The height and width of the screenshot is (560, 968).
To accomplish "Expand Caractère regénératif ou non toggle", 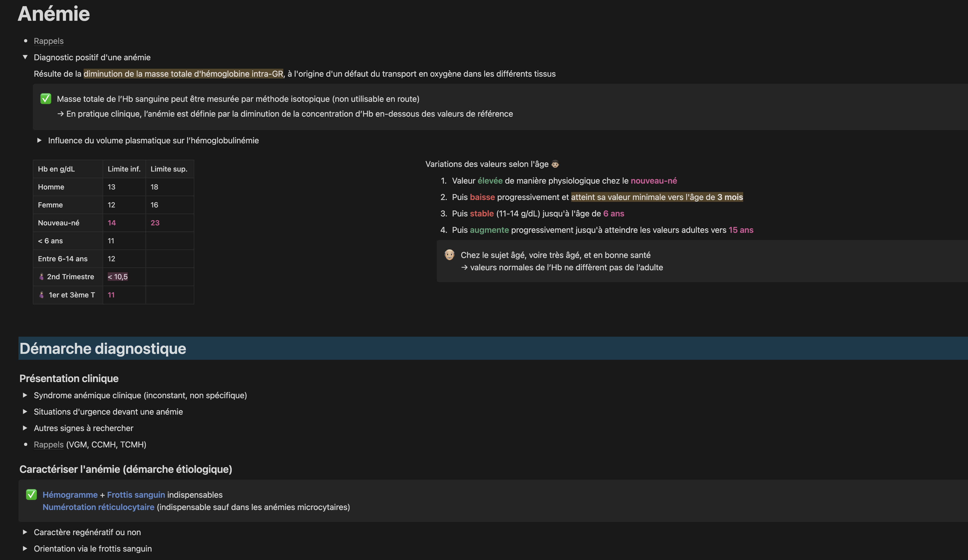I will (x=25, y=532).
